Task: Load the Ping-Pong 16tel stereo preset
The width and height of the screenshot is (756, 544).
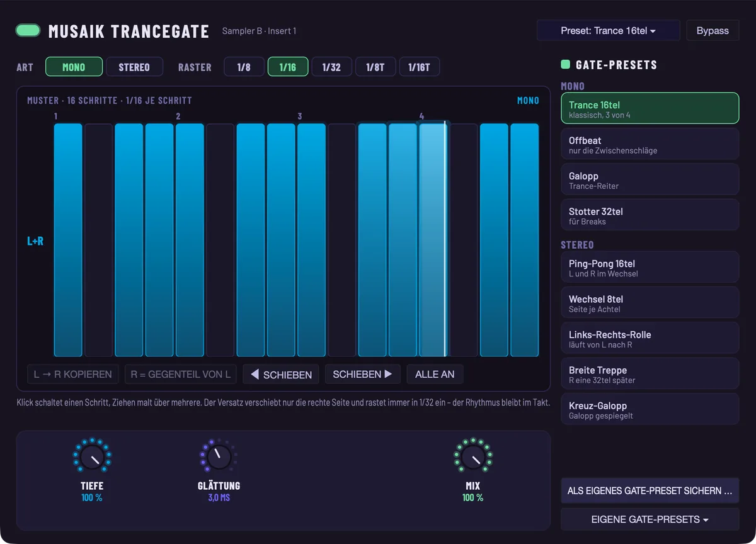Action: pos(650,267)
